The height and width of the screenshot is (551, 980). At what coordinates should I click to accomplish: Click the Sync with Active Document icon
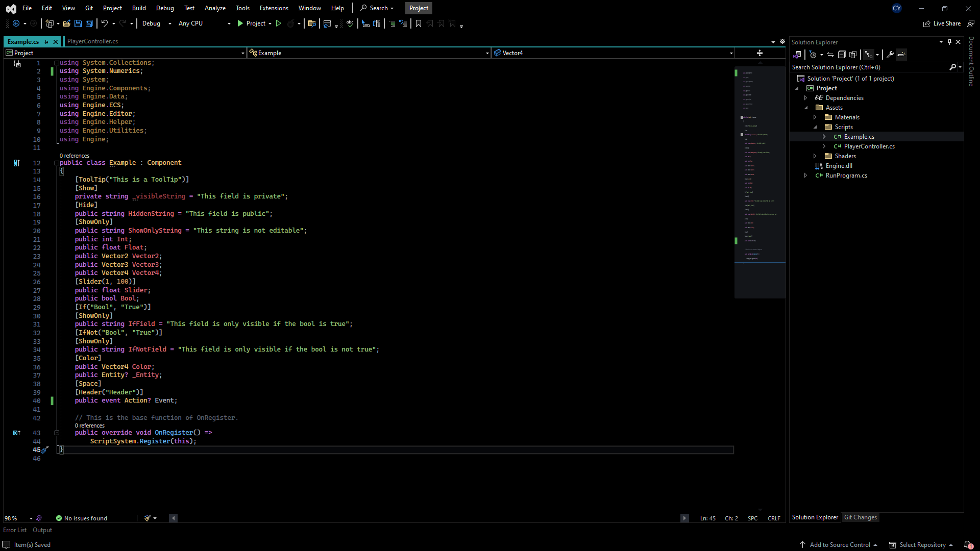pyautogui.click(x=830, y=55)
